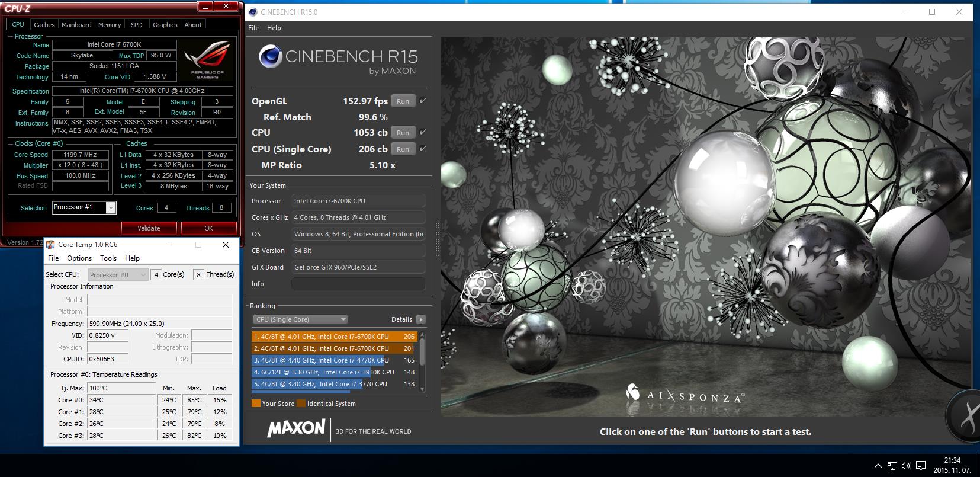Show hidden system tray icons

point(878,466)
